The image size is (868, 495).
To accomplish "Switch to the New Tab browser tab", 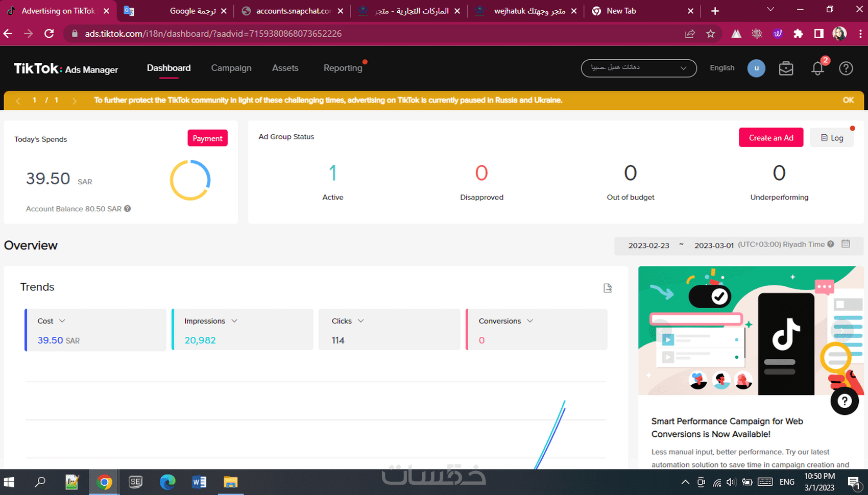I will pos(642,11).
